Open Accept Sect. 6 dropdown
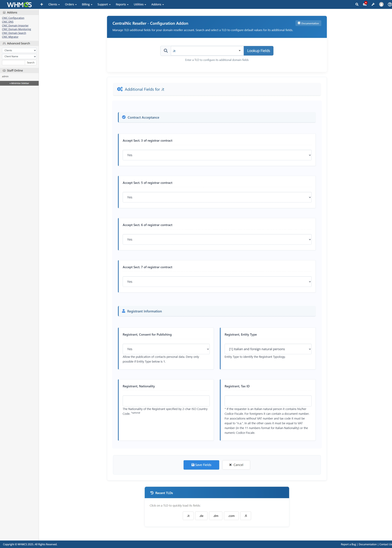Image resolution: width=392 pixels, height=548 pixels. (217, 239)
